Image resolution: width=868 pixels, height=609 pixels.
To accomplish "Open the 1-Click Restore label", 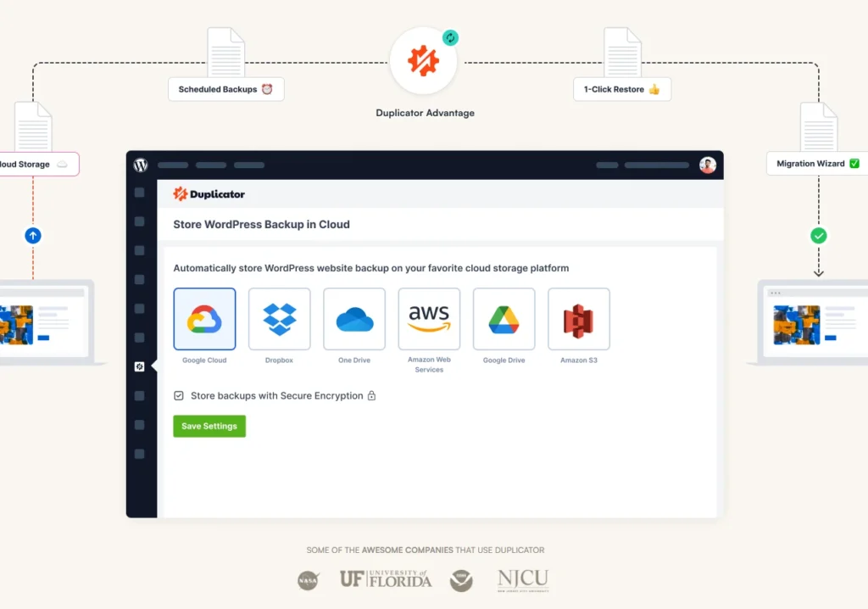I will pos(622,89).
